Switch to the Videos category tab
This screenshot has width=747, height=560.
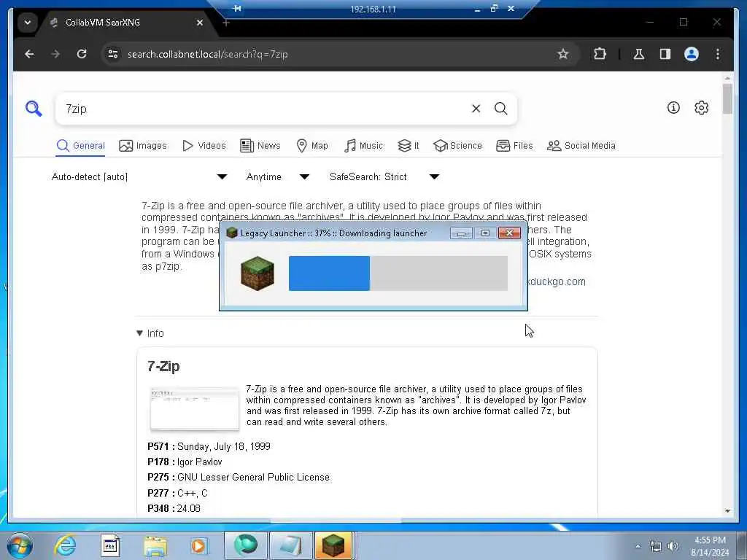[204, 146]
